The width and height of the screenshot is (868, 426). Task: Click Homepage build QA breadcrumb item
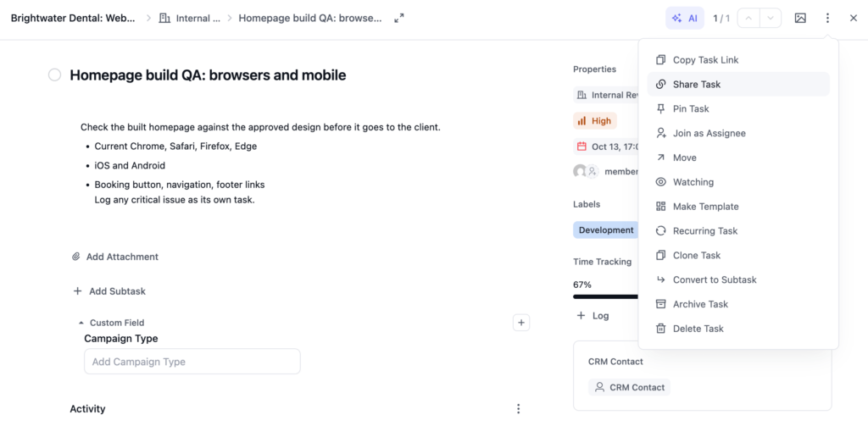(310, 19)
